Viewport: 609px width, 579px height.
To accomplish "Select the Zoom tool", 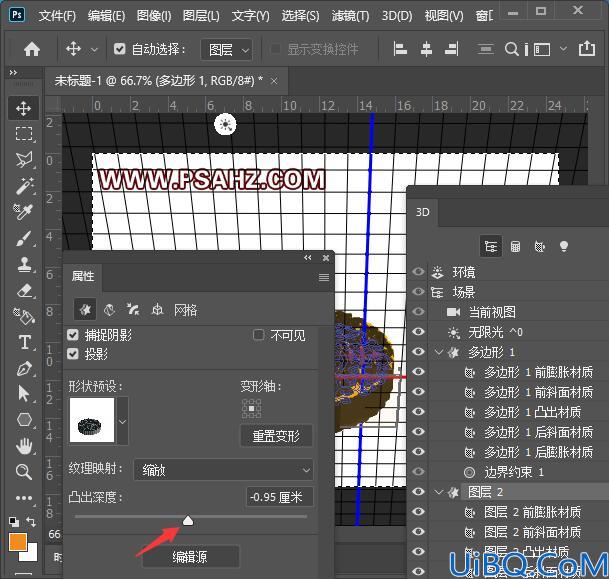I will click(x=24, y=472).
